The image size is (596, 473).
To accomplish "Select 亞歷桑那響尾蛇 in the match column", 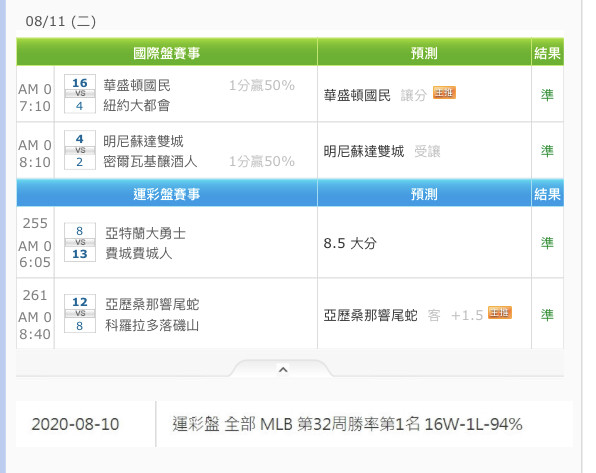I will pos(152,304).
